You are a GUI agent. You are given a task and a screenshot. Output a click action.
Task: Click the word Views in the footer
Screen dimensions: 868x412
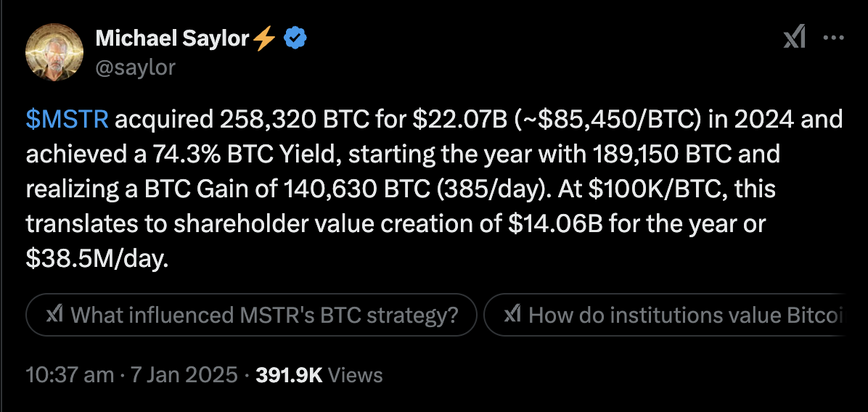[x=356, y=375]
